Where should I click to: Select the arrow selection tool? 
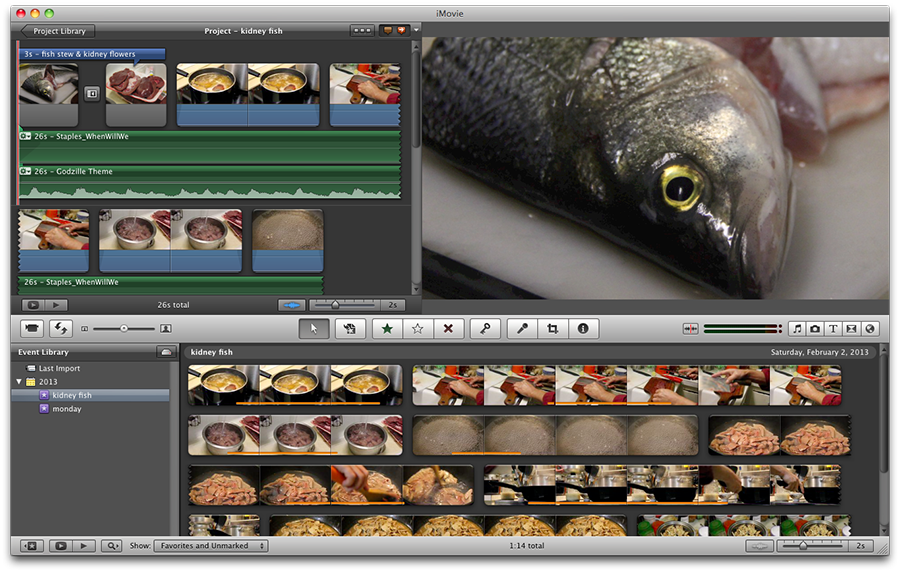314,328
